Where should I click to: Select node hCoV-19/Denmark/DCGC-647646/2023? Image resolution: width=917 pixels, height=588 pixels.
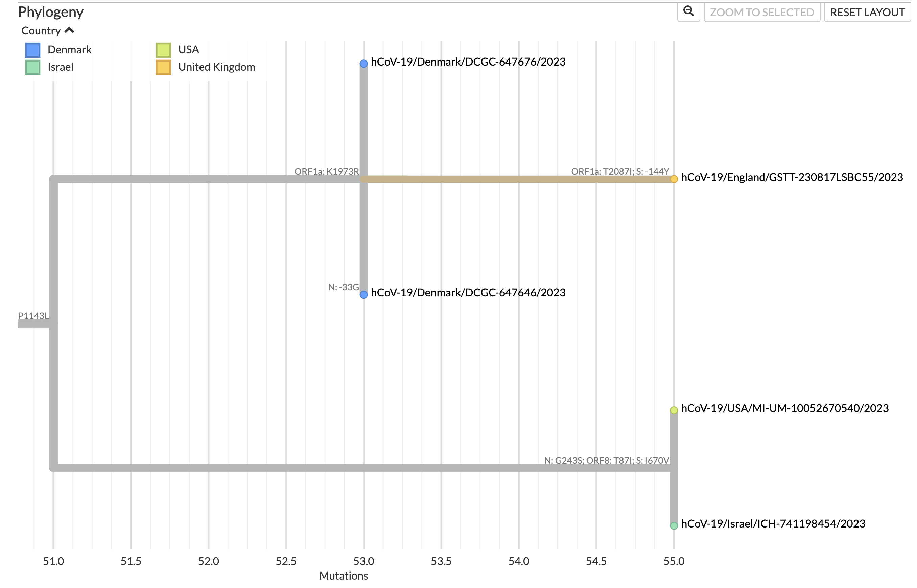(x=363, y=294)
